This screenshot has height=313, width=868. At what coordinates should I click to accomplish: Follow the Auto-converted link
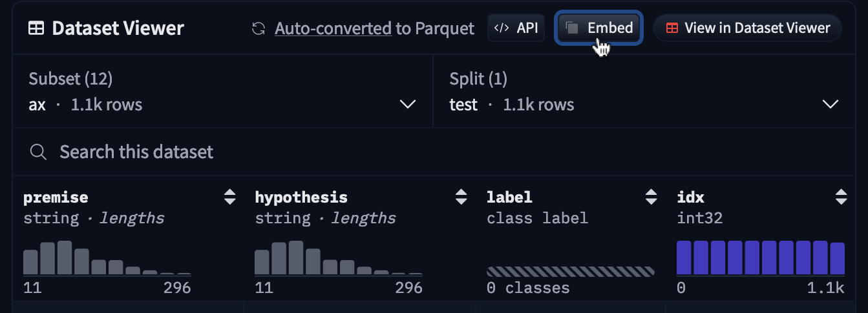point(333,28)
